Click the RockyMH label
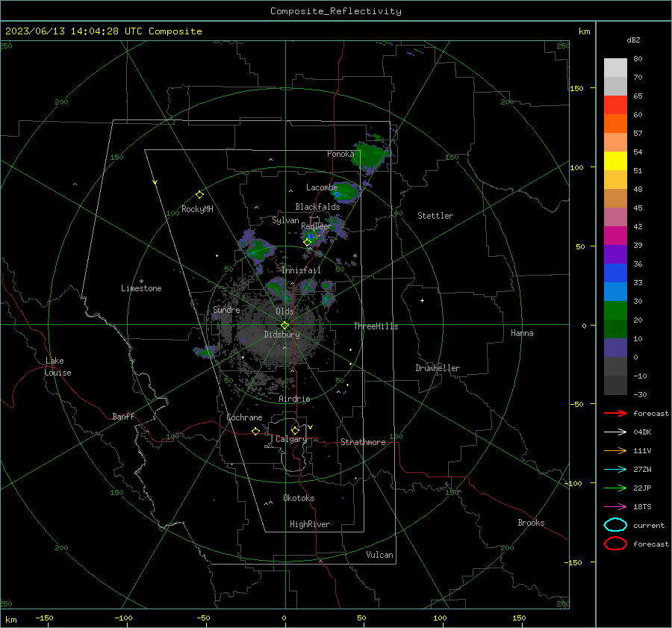The image size is (672, 628). coord(197,209)
